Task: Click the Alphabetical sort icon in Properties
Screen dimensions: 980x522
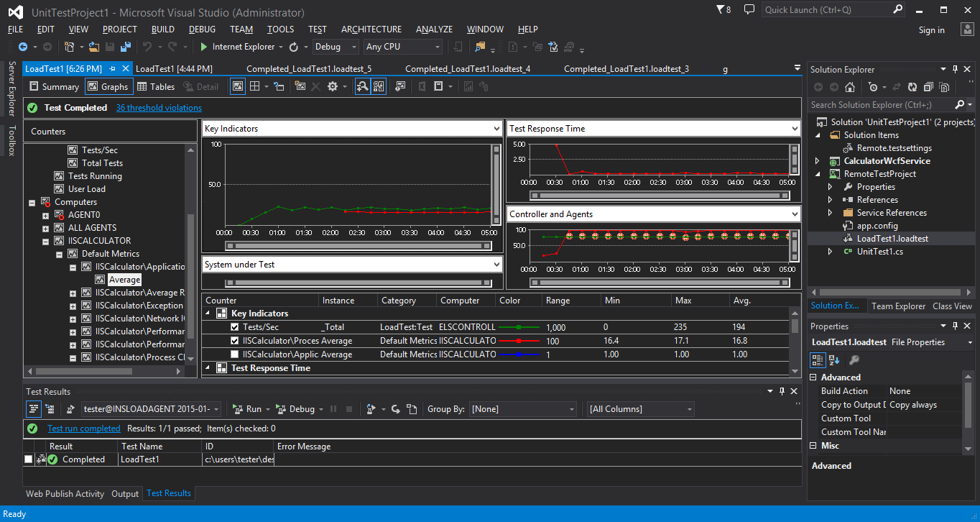Action: tap(834, 360)
